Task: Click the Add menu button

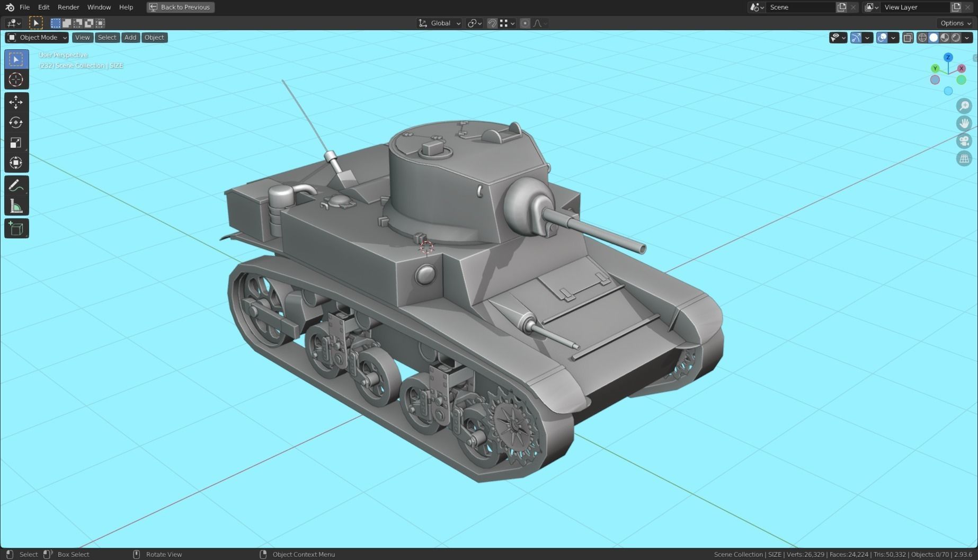Action: coord(130,37)
